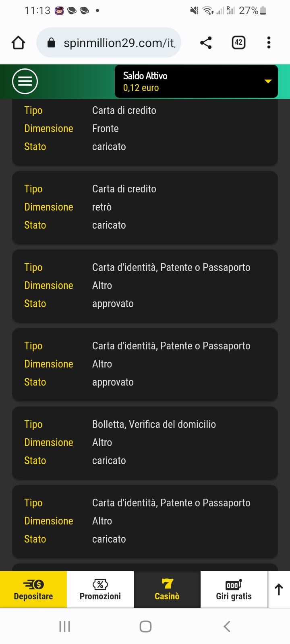
Task: Tap the Android home button
Action: pos(145,626)
